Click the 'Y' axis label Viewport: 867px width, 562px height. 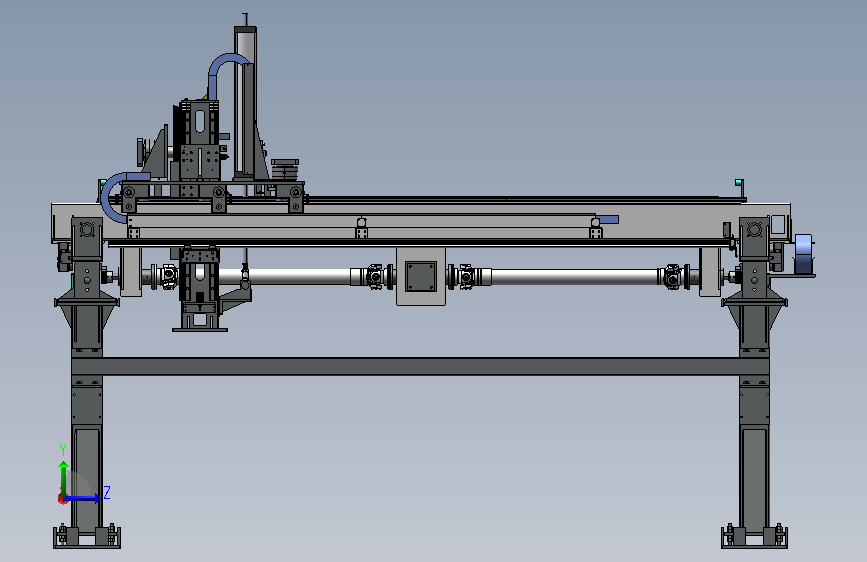pos(63,450)
